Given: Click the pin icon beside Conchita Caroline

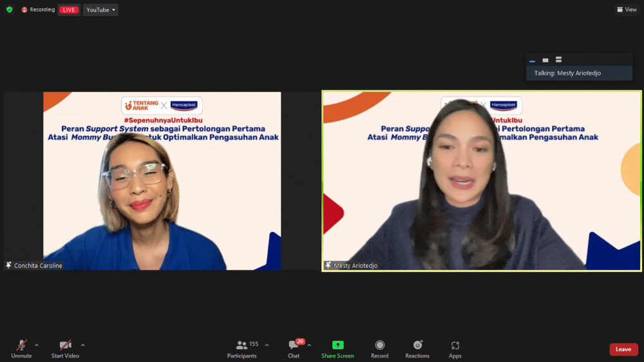Looking at the screenshot, I should pyautogui.click(x=8, y=265).
